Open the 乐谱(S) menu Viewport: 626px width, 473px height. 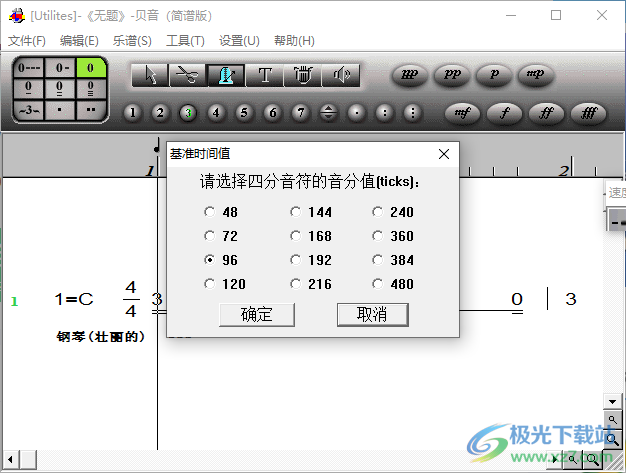point(132,40)
